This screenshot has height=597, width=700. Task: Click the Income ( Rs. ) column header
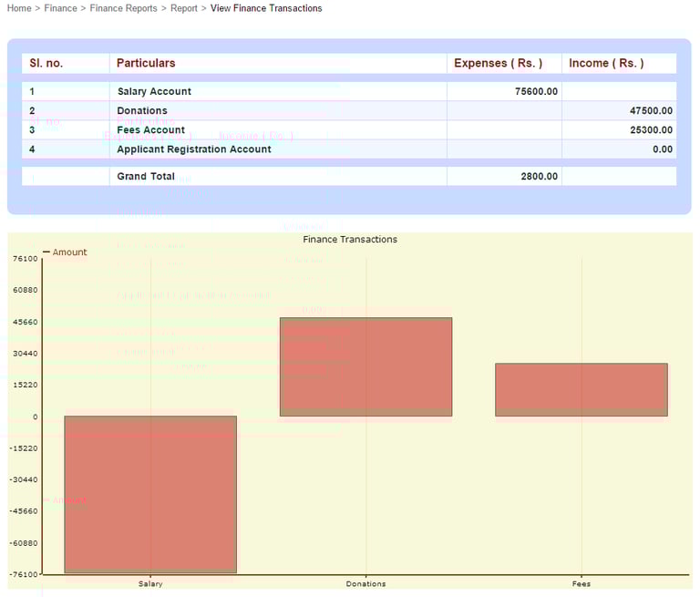click(606, 64)
